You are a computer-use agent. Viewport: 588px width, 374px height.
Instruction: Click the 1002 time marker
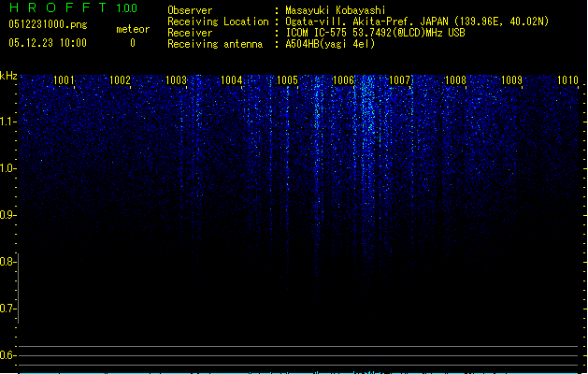pos(120,79)
